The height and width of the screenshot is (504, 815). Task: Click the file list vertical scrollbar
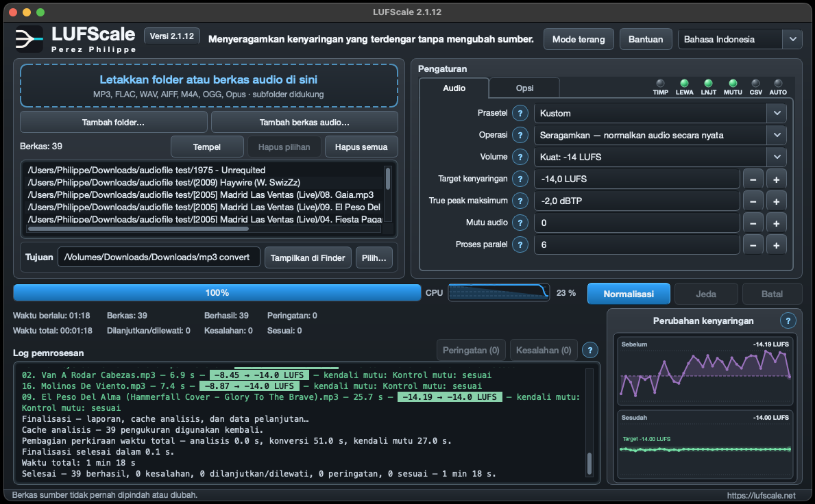pos(388,178)
